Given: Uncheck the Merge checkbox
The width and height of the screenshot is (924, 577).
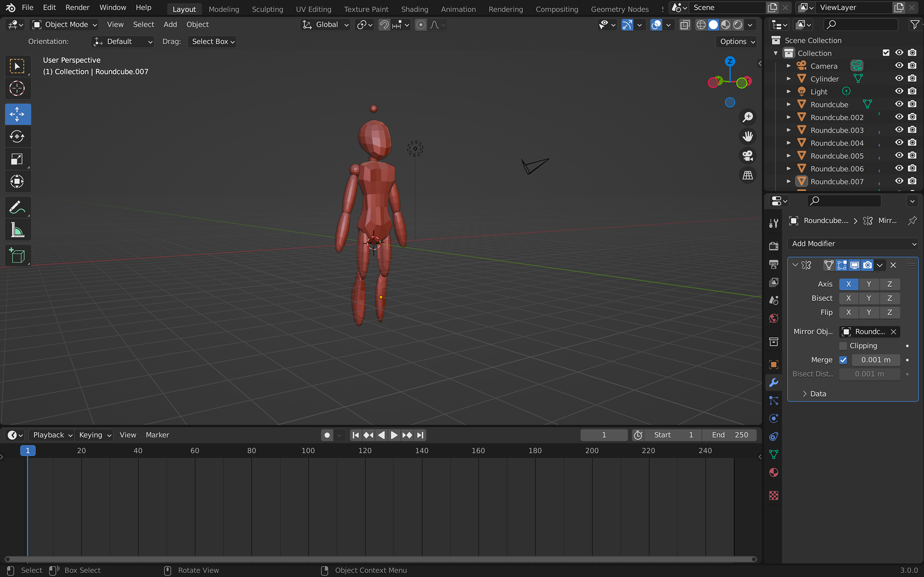Looking at the screenshot, I should (843, 360).
